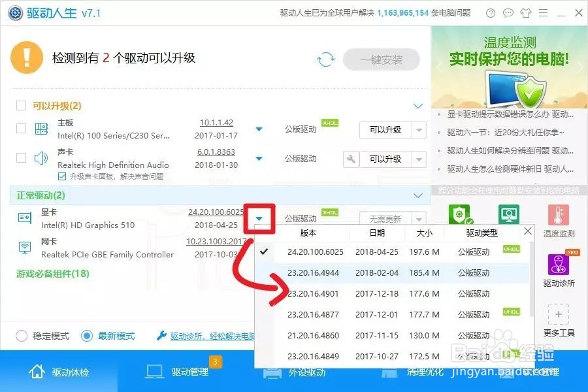Open 可以升级 action dropdown for 主板
Viewport: 588px width, 392px height.
[419, 130]
